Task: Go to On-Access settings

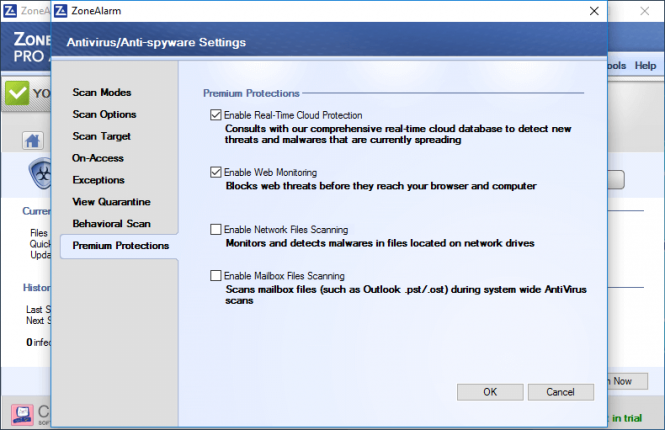Action: tap(98, 158)
